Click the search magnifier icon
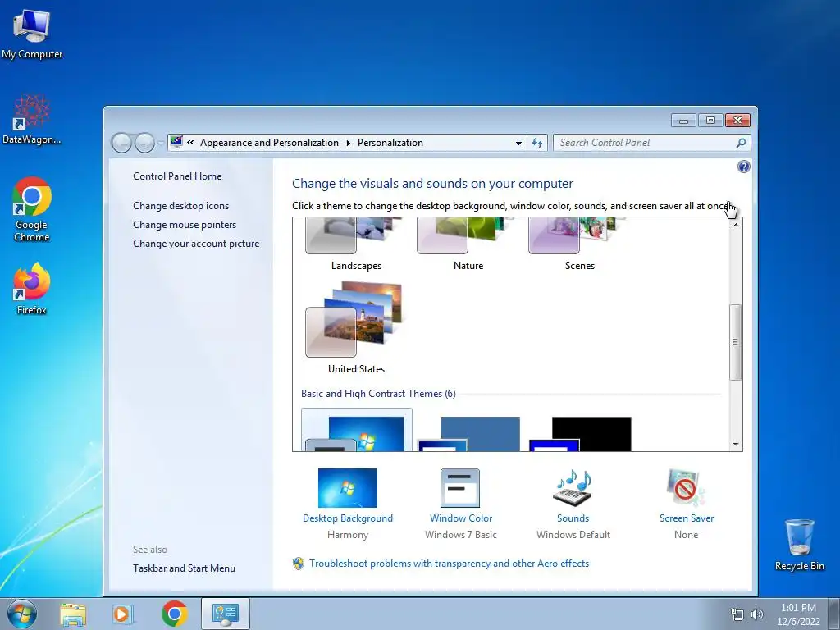The image size is (840, 630). tap(741, 143)
